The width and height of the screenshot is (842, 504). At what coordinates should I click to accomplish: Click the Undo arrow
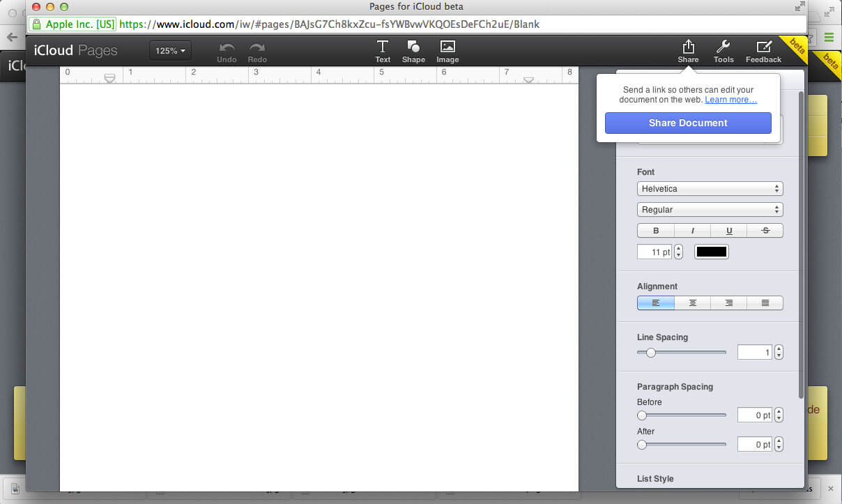click(227, 47)
